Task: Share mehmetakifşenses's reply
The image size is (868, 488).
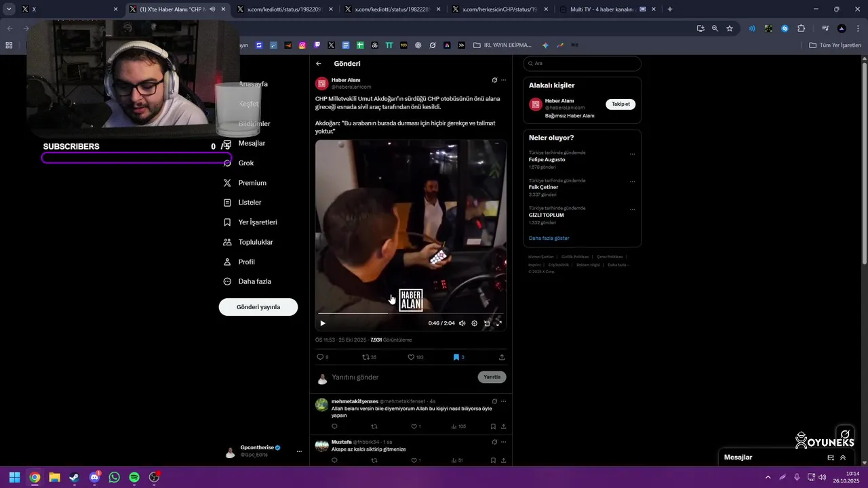Action: tap(503, 426)
